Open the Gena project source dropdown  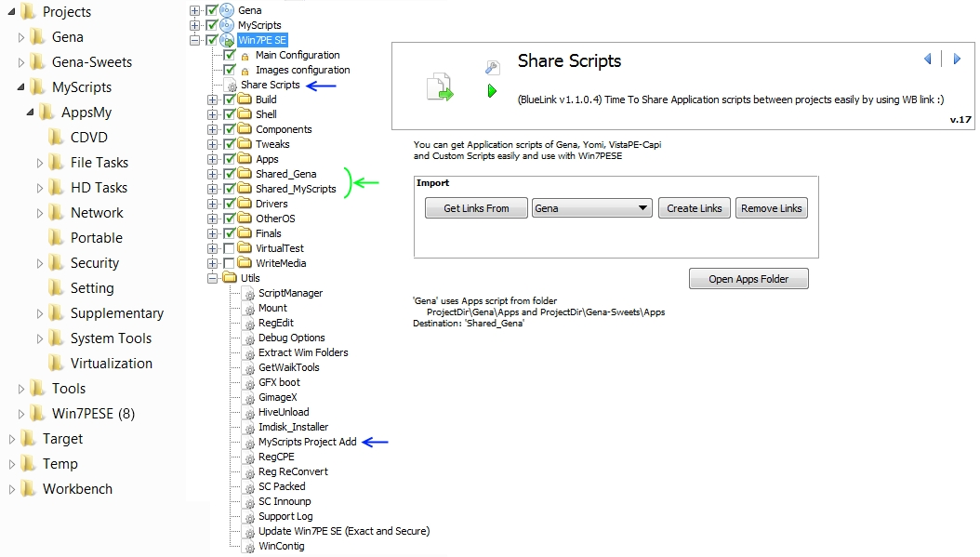(x=591, y=208)
